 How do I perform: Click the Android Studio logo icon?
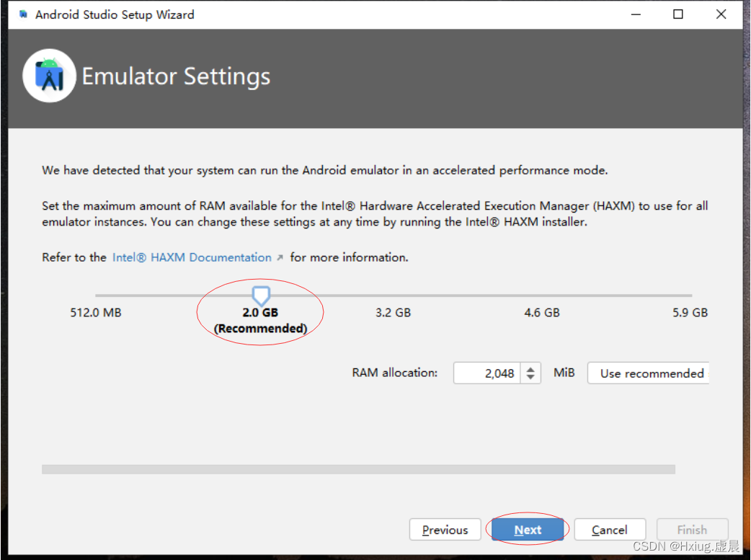click(x=49, y=75)
